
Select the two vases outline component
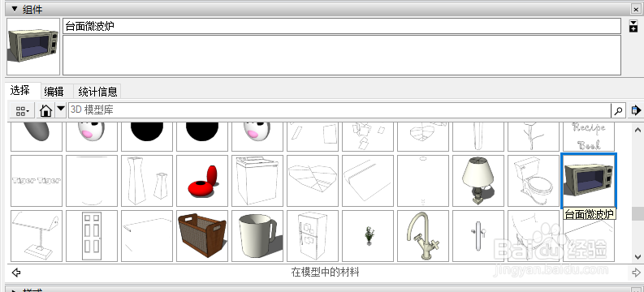coord(147,180)
